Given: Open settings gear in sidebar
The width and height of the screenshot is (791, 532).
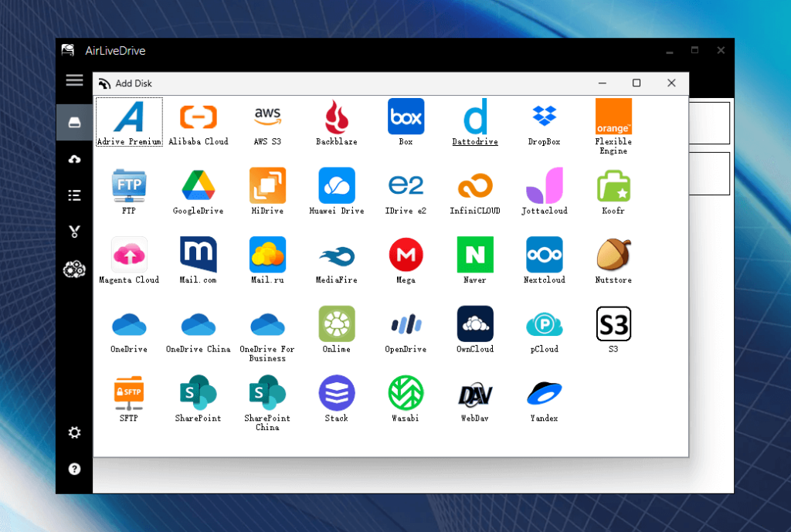Looking at the screenshot, I should (x=74, y=432).
